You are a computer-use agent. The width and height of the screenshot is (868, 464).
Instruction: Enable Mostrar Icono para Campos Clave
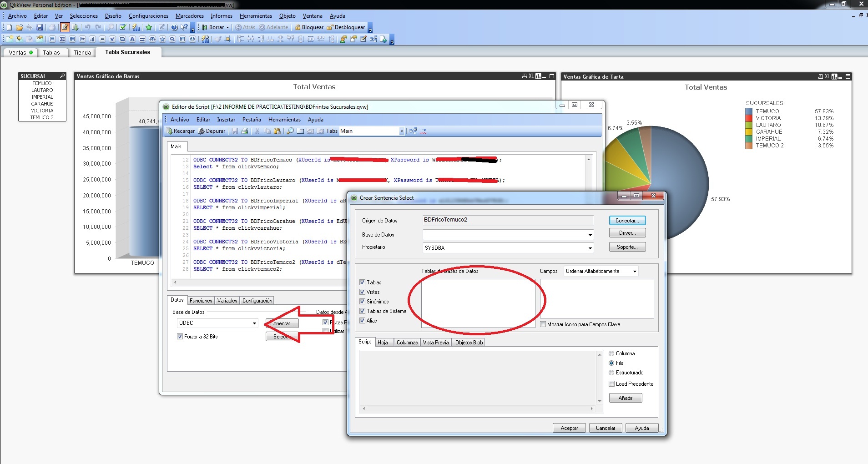543,324
